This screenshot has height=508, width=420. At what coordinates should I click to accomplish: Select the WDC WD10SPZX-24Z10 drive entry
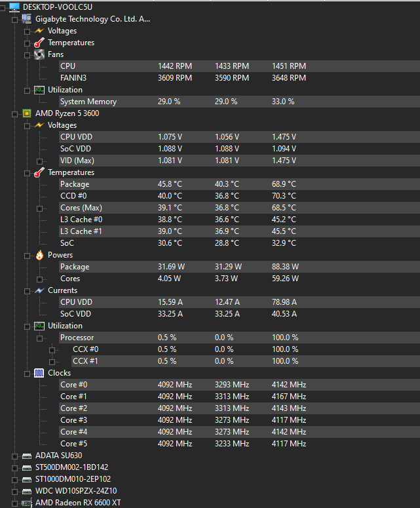pos(76,491)
